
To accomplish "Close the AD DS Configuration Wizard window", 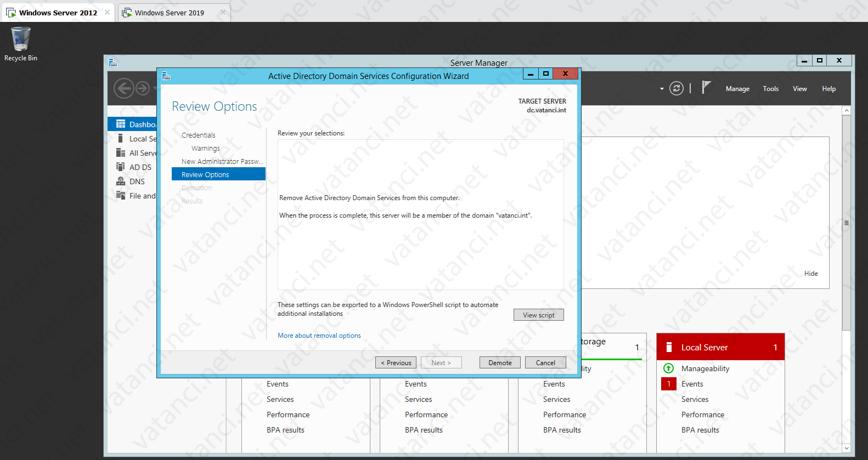I will [565, 73].
